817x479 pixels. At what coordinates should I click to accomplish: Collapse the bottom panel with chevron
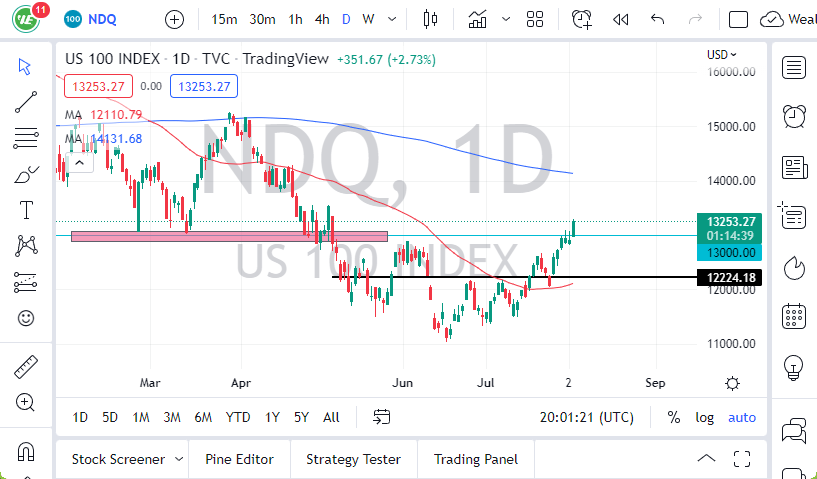click(x=707, y=459)
